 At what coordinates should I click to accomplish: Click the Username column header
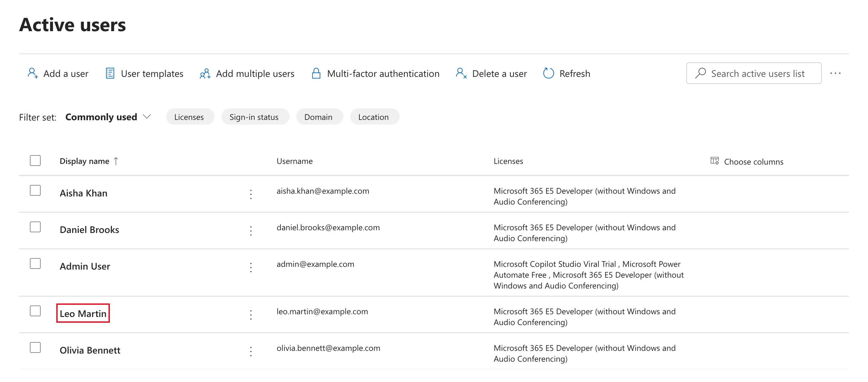tap(295, 161)
